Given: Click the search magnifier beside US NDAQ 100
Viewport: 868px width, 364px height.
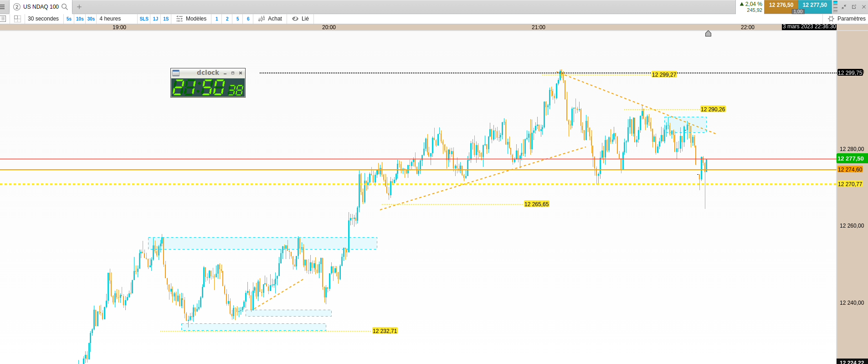Looking at the screenshot, I should click(x=65, y=7).
